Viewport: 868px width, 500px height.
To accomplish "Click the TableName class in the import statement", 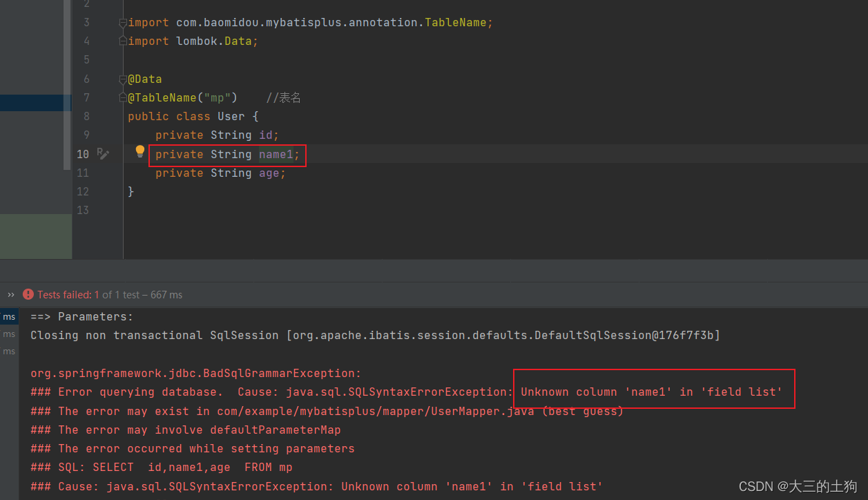I will (456, 23).
